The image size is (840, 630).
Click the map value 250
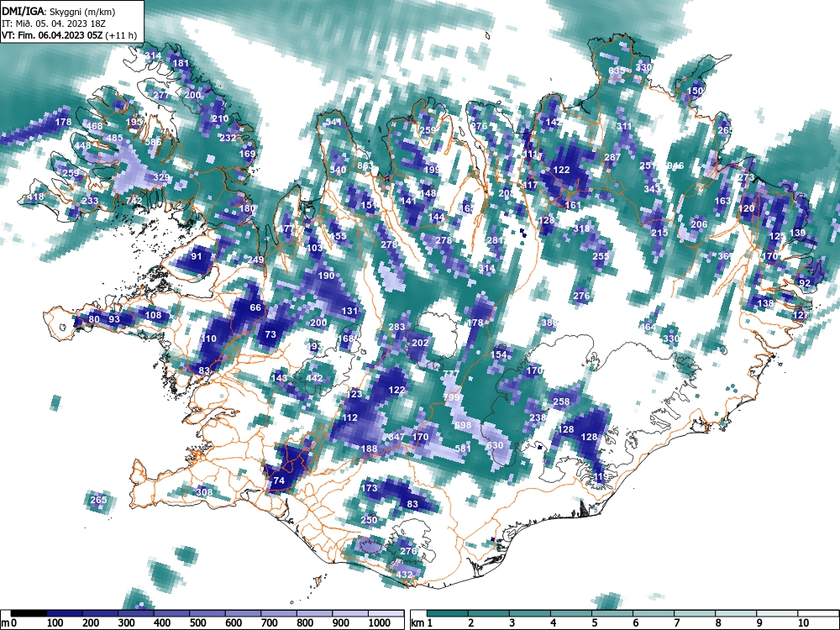point(369,520)
